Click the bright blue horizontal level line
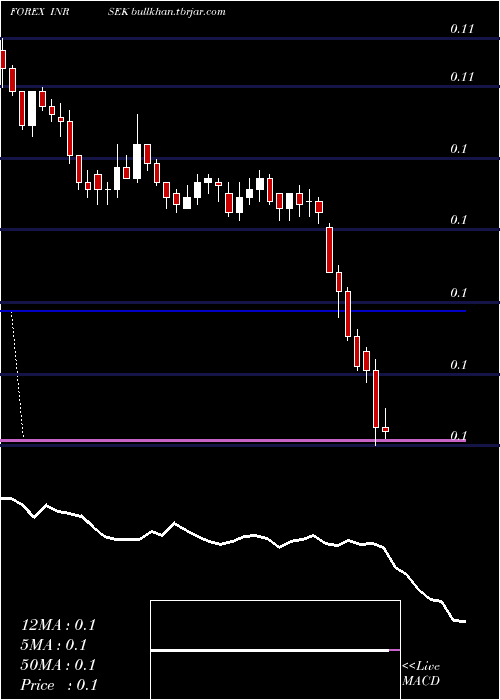Screen dimensions: 500x700 pyautogui.click(x=233, y=310)
